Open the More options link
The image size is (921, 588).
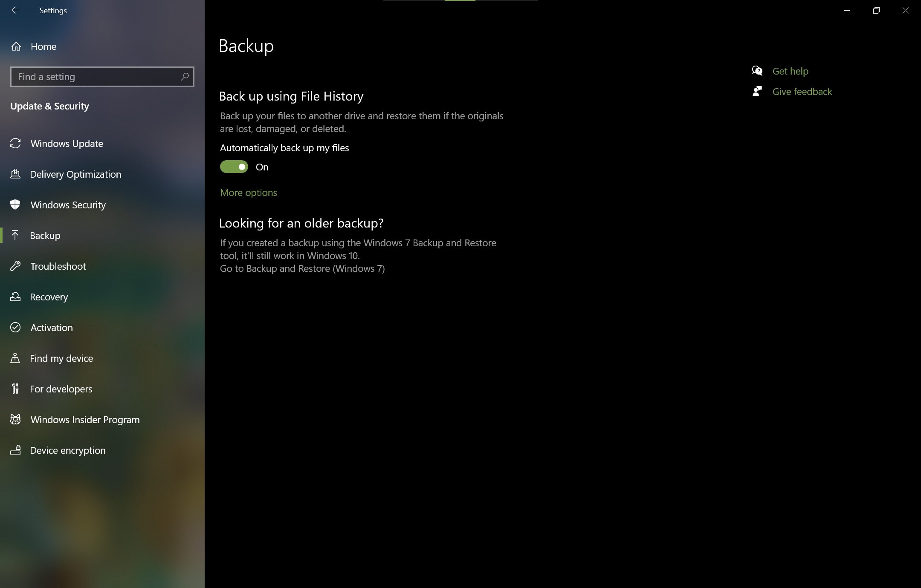click(x=249, y=193)
